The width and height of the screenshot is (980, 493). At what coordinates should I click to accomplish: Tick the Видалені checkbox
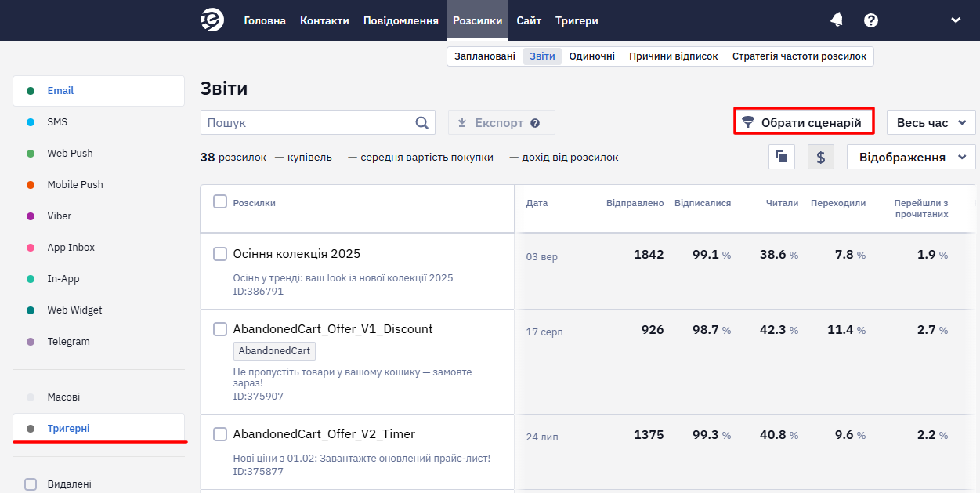click(31, 484)
